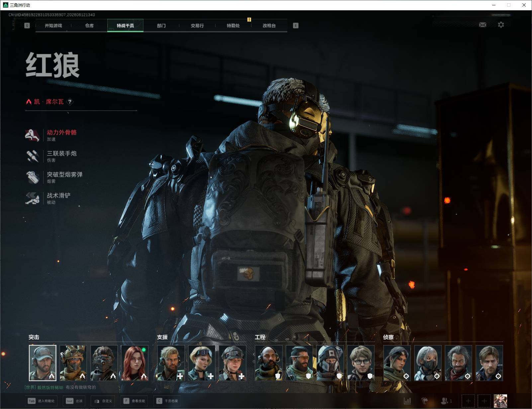Click the Q key previous-tab icon
The width and height of the screenshot is (532, 409).
[x=27, y=26]
